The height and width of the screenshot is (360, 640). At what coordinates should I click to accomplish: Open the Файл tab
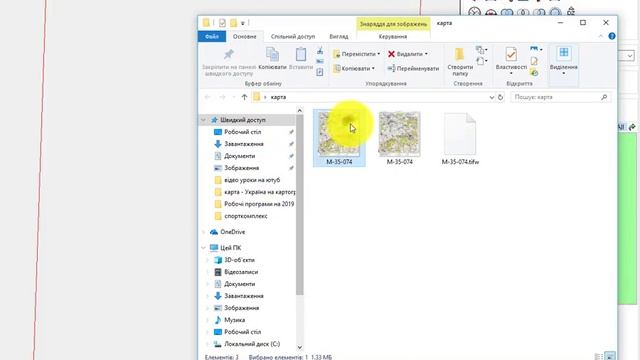[x=212, y=36]
